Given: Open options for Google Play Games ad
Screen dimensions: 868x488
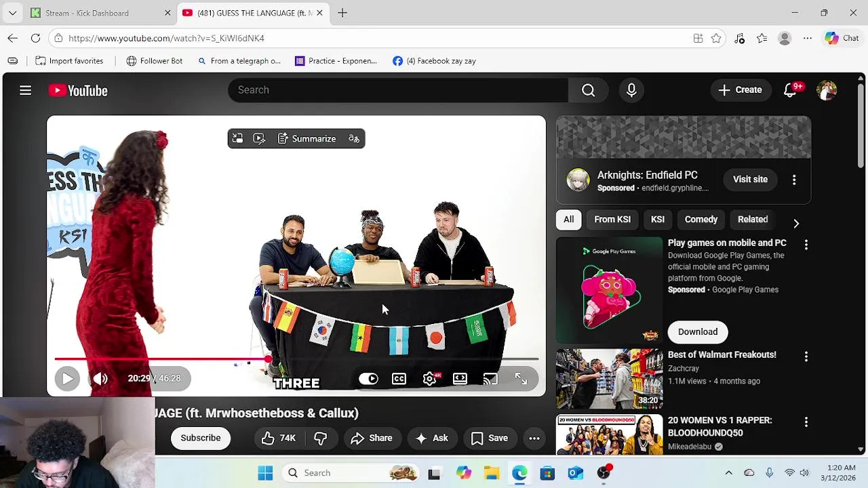Looking at the screenshot, I should tap(806, 245).
